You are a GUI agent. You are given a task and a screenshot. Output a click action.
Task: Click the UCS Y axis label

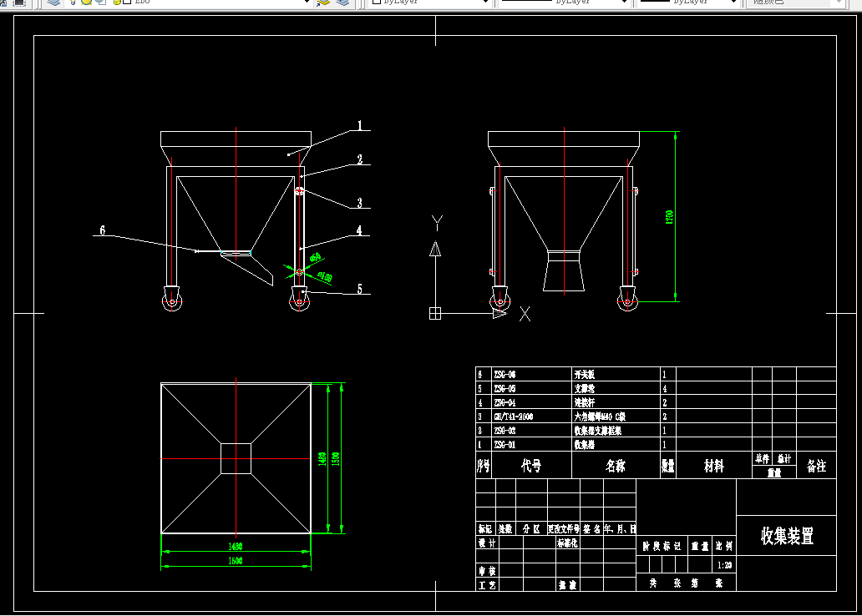[x=437, y=223]
